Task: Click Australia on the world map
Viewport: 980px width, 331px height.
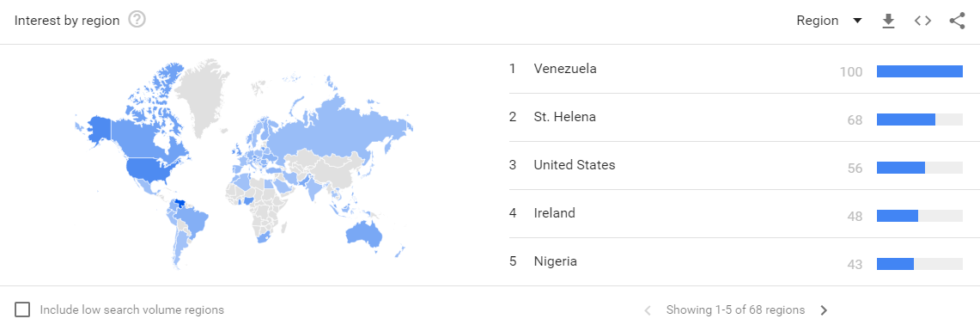Action: (364, 233)
